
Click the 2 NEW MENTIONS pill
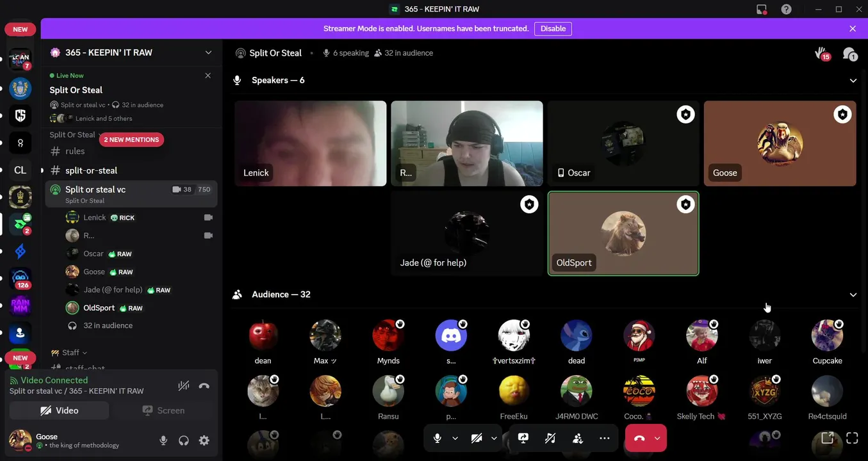coord(131,140)
